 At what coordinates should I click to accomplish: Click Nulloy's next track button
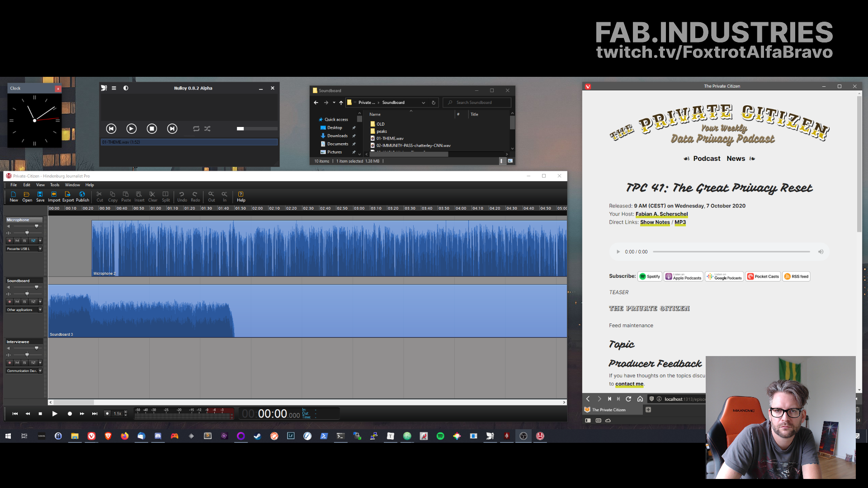tap(172, 129)
